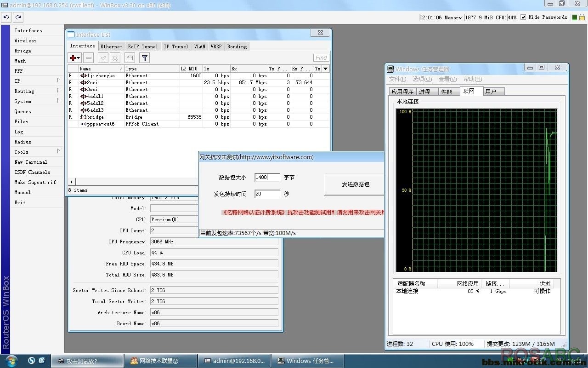Click the 攻击测试软 taskbar button
Image resolution: width=588 pixels, height=368 pixels.
click(86, 361)
